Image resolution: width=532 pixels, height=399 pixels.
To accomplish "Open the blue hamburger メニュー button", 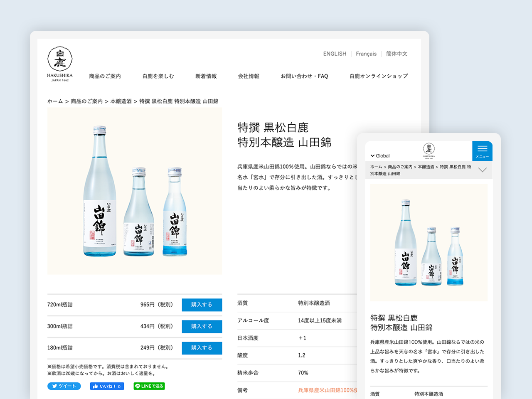I will click(x=482, y=151).
